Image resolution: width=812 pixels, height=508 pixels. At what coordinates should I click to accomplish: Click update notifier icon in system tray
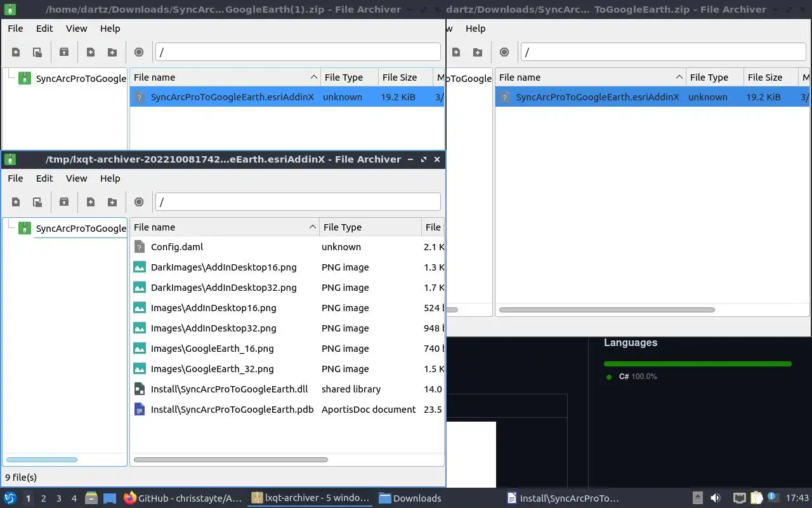tap(772, 498)
